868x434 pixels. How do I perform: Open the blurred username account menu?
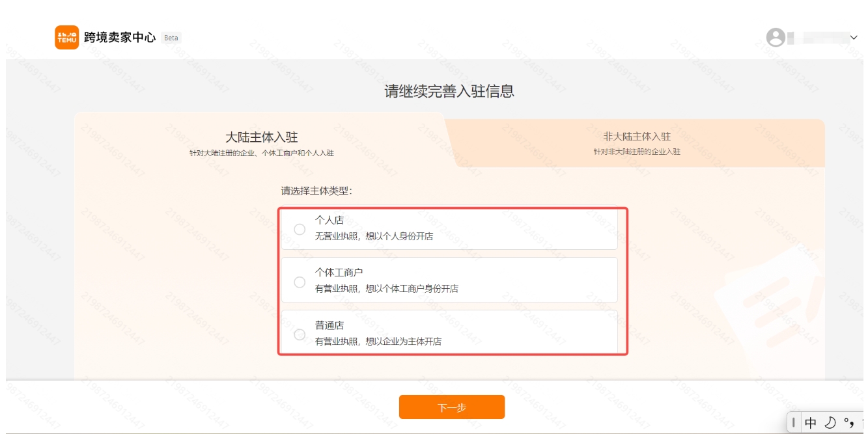[x=817, y=38]
